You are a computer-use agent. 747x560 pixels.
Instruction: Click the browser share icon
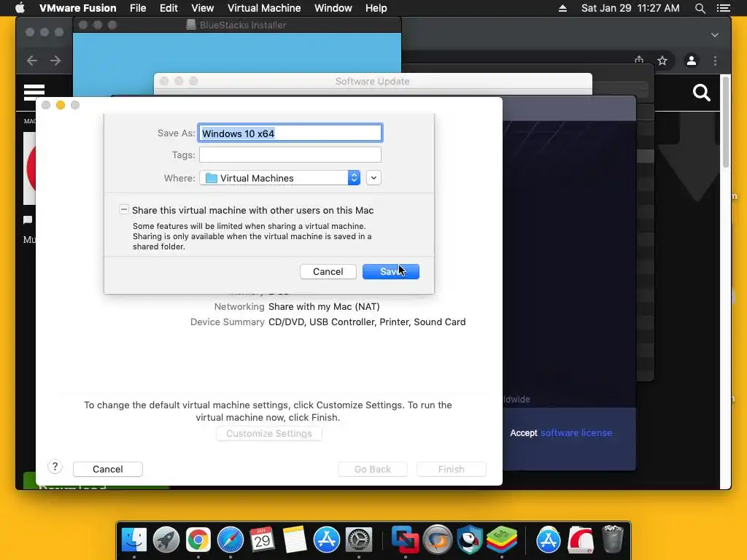pos(639,60)
